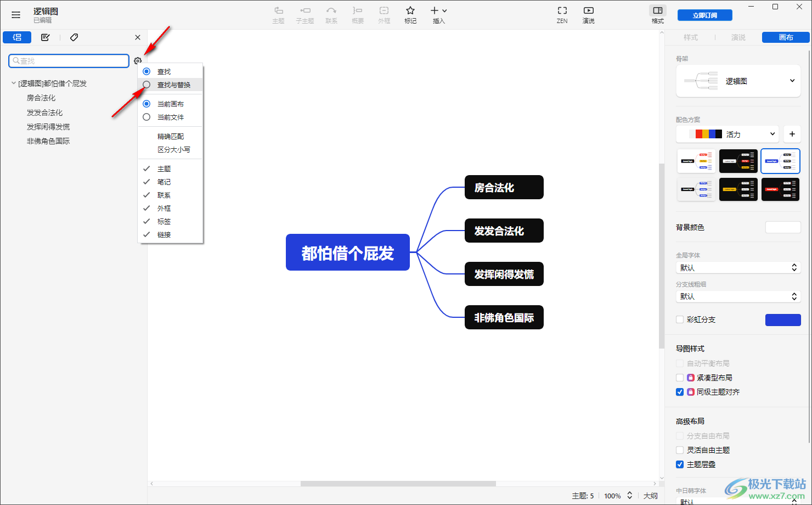Screen dimensions: 812x505
Task: Select the 非佛角色国际 topic node on canvas
Action: (504, 317)
